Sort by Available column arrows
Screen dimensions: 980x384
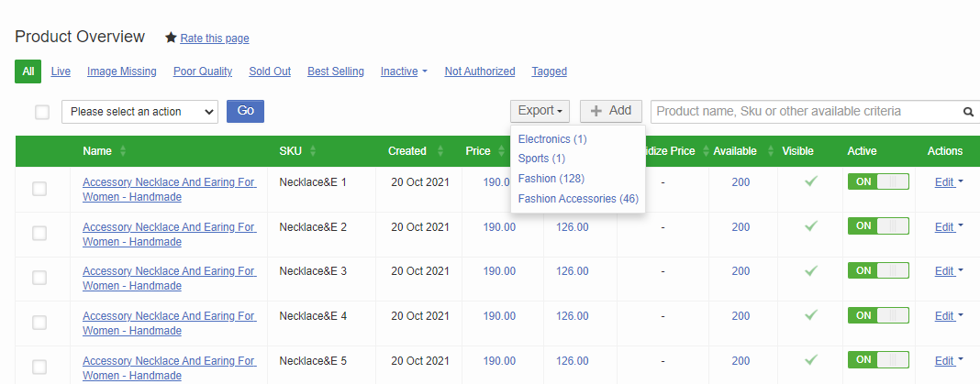point(765,151)
